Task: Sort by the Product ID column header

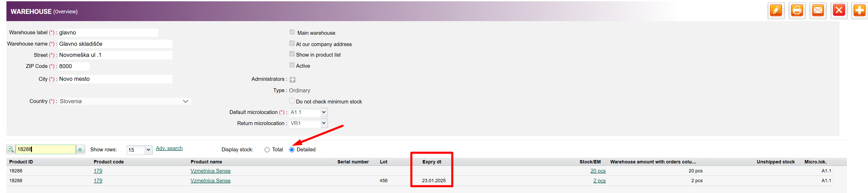Action: click(21, 162)
